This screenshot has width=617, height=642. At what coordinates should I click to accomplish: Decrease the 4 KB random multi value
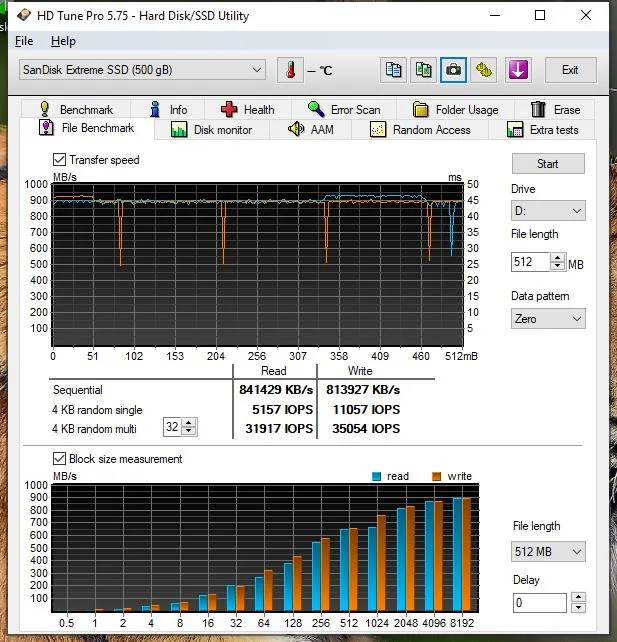(189, 431)
